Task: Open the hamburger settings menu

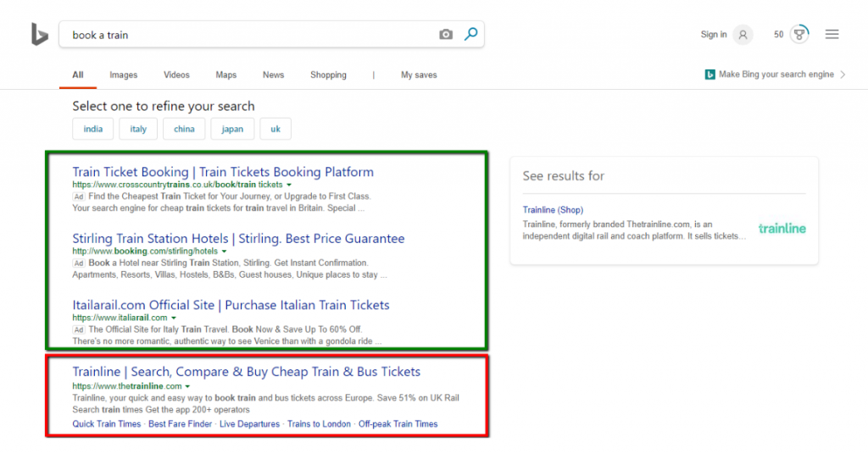Action: coord(832,34)
